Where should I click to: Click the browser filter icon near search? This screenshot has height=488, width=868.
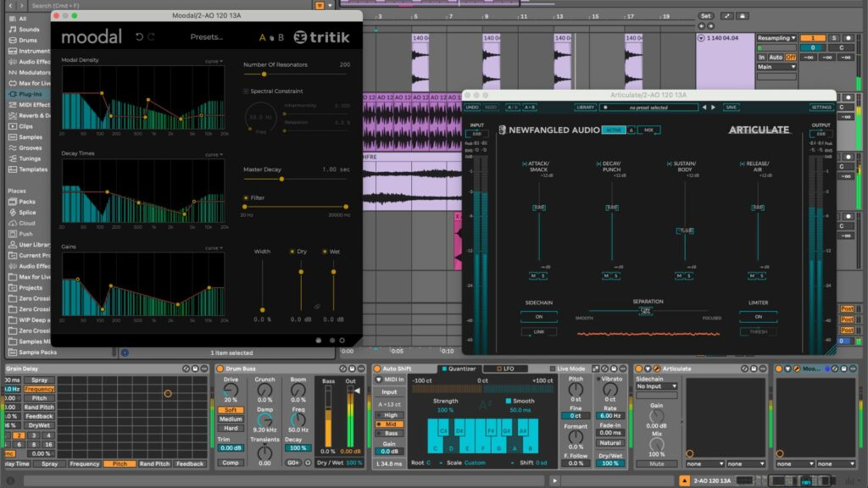pos(320,6)
